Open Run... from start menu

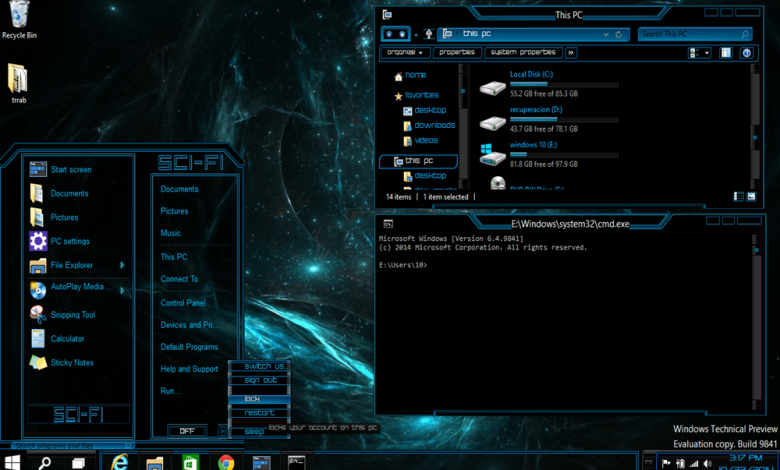click(170, 390)
